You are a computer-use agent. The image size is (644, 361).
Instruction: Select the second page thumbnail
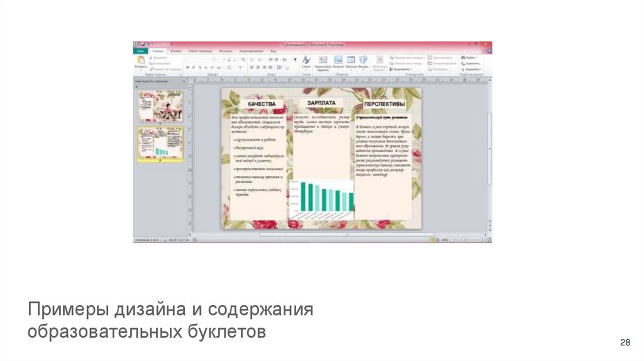(160, 143)
